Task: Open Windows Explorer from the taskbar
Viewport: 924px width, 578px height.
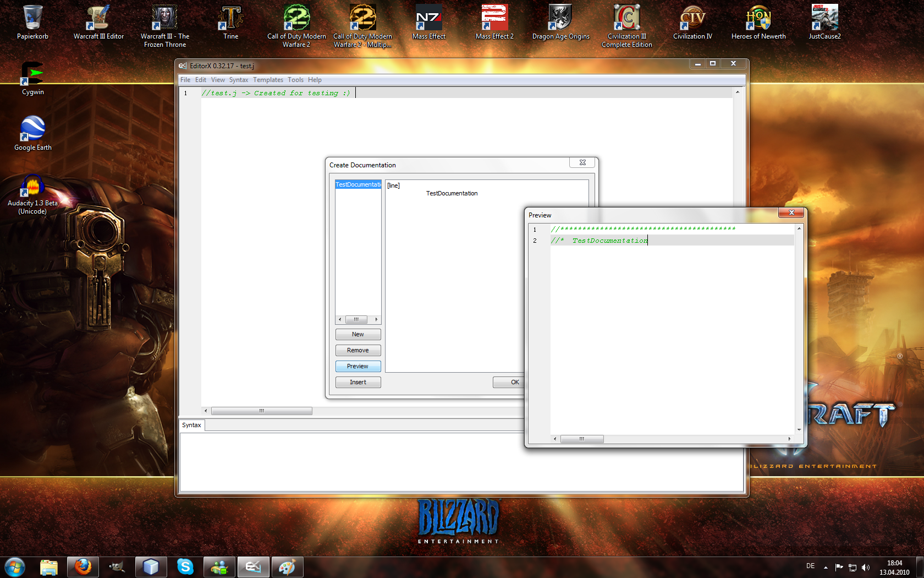Action: [x=49, y=567]
